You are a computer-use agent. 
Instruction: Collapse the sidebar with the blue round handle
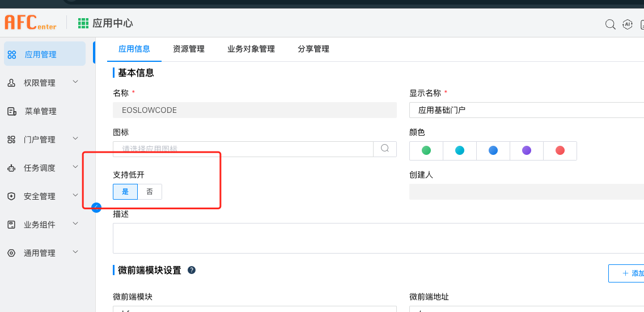pos(96,207)
